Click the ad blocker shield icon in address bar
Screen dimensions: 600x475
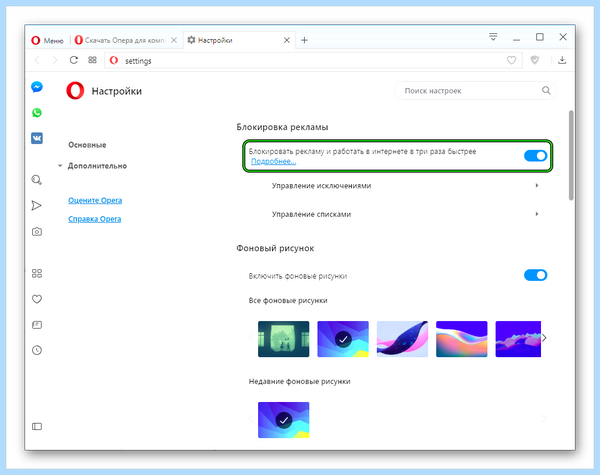(535, 60)
